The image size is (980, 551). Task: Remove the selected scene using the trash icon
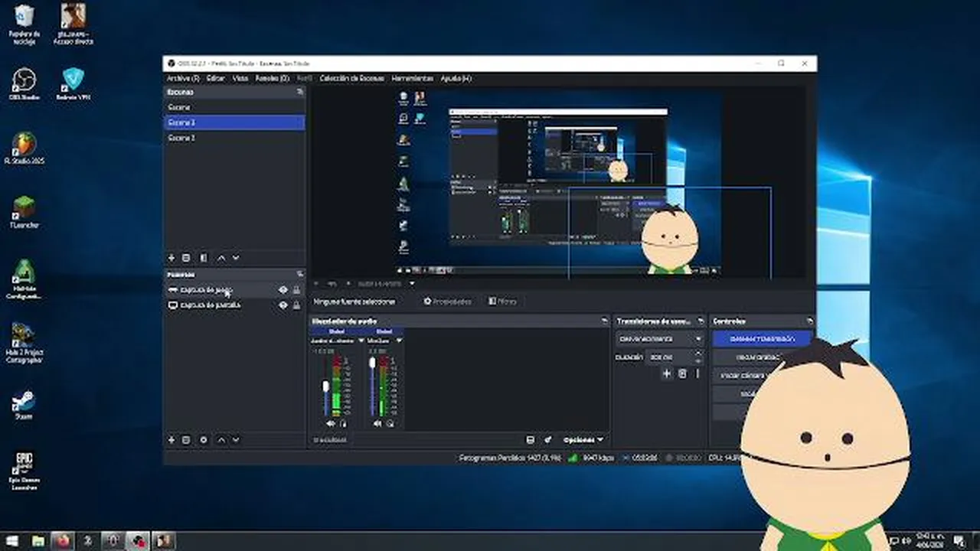click(x=186, y=259)
